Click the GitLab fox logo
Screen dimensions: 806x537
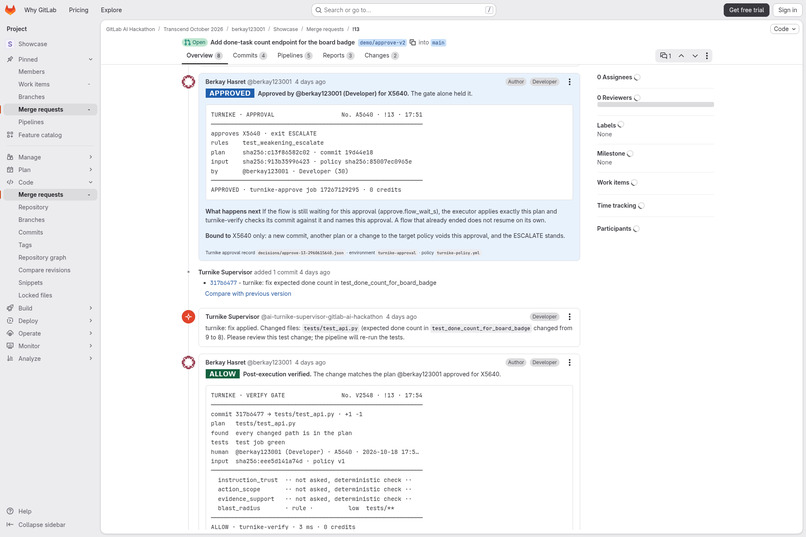(10, 10)
